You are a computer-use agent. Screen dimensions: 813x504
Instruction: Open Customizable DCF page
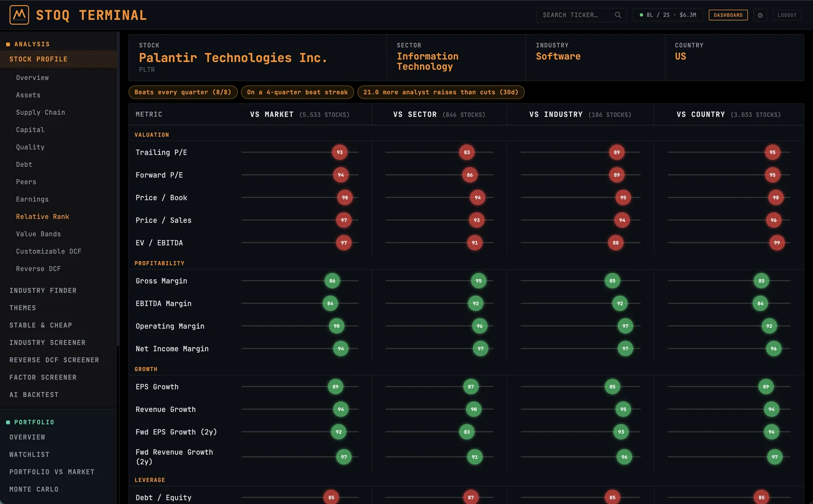pos(49,251)
